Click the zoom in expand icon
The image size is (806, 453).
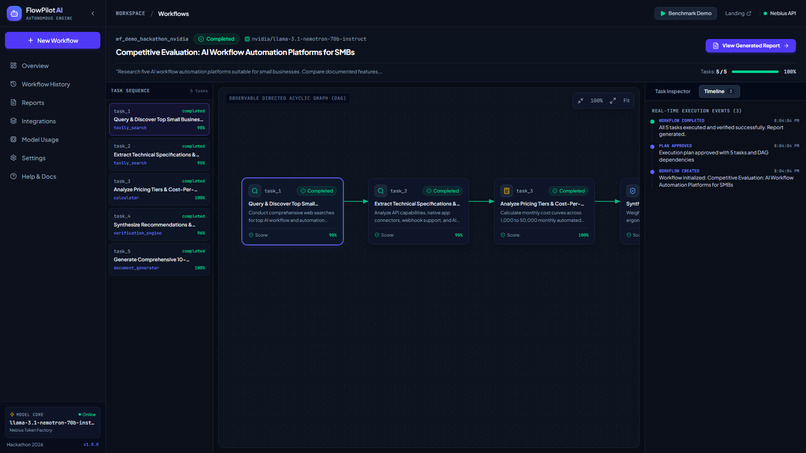point(613,101)
